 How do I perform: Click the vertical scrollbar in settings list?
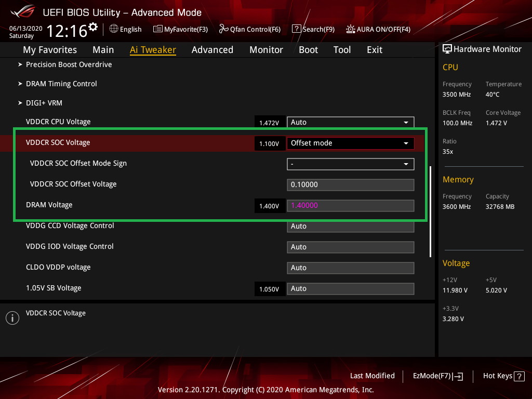[x=430, y=211]
